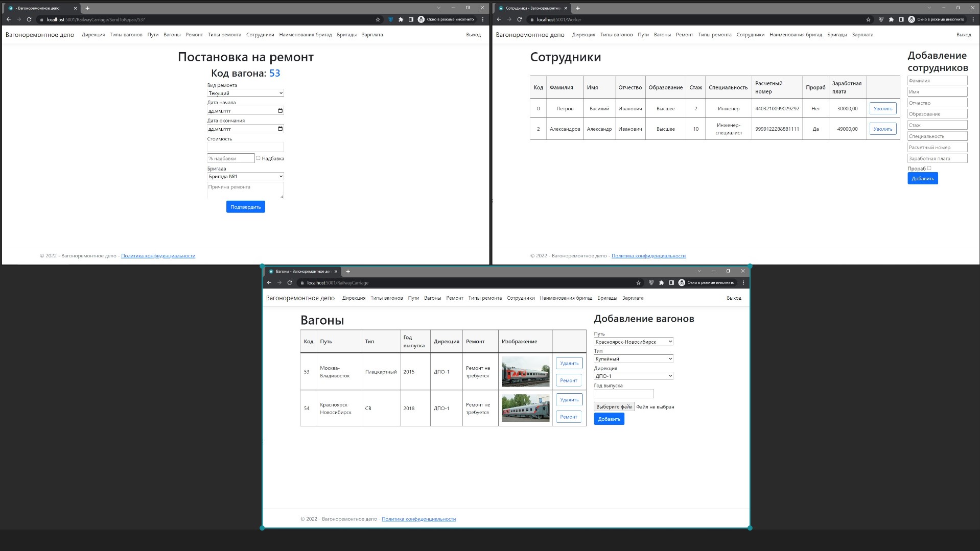Click back arrow in Вагоны window
This screenshot has width=980, height=551.
click(x=269, y=282)
